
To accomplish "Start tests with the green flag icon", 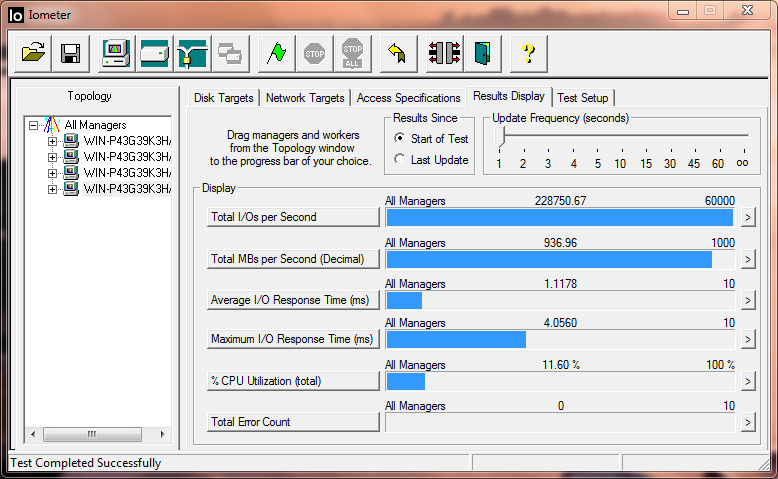I will click(276, 53).
